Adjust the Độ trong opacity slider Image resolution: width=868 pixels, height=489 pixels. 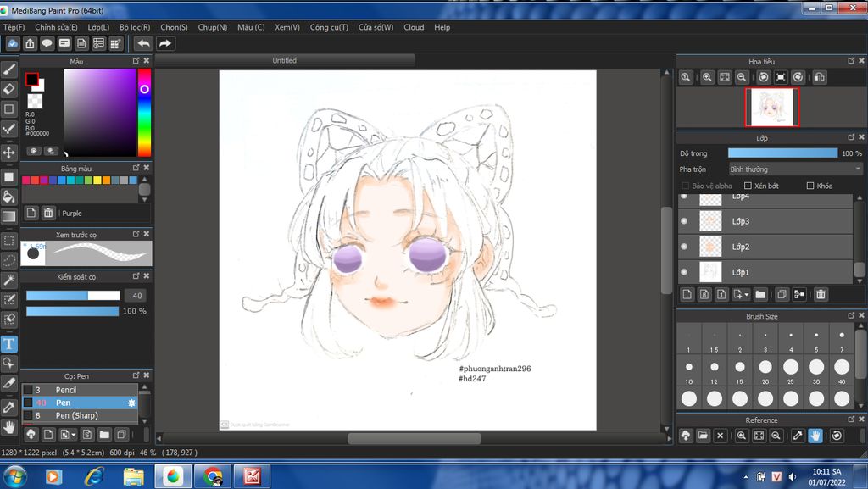[782, 153]
